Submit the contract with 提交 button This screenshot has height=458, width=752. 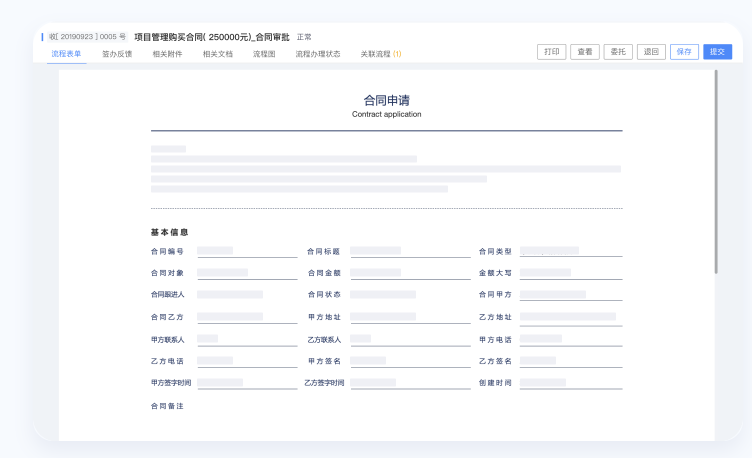[717, 52]
